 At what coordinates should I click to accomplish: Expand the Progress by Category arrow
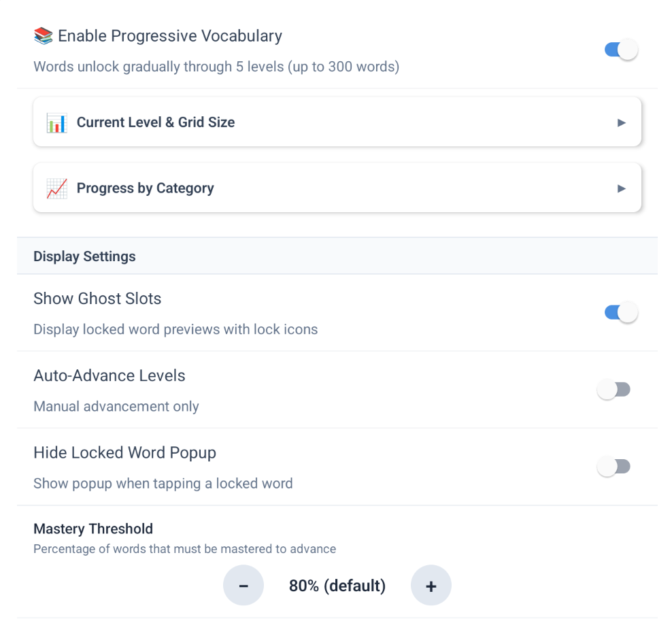point(621,188)
